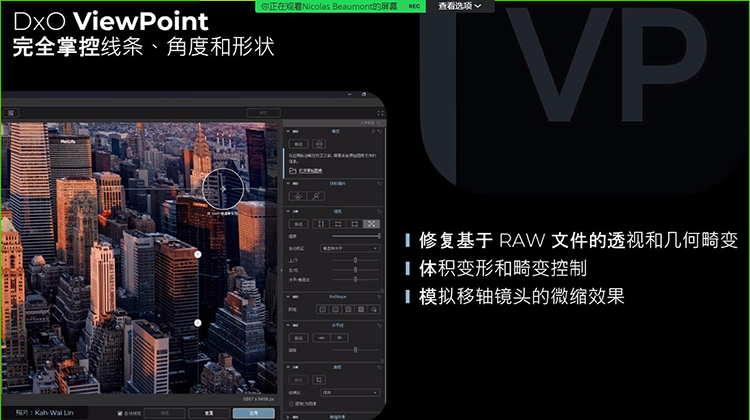Select the force vertical parallels tool
Screen dimensions: 750x420
click(321, 224)
